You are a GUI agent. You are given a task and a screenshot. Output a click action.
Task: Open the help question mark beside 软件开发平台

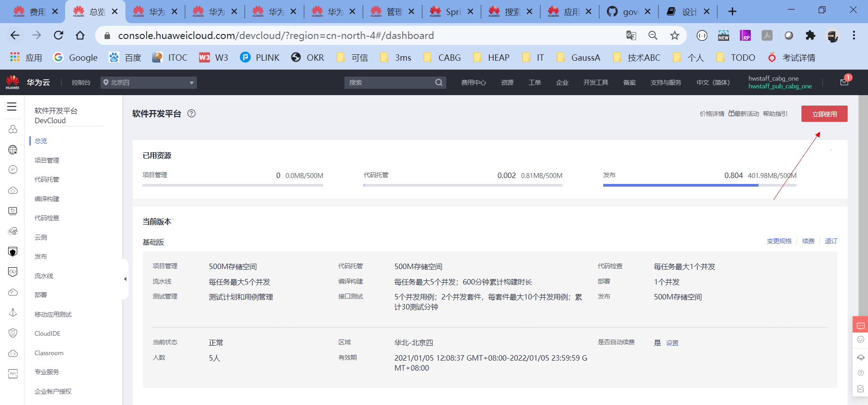191,114
